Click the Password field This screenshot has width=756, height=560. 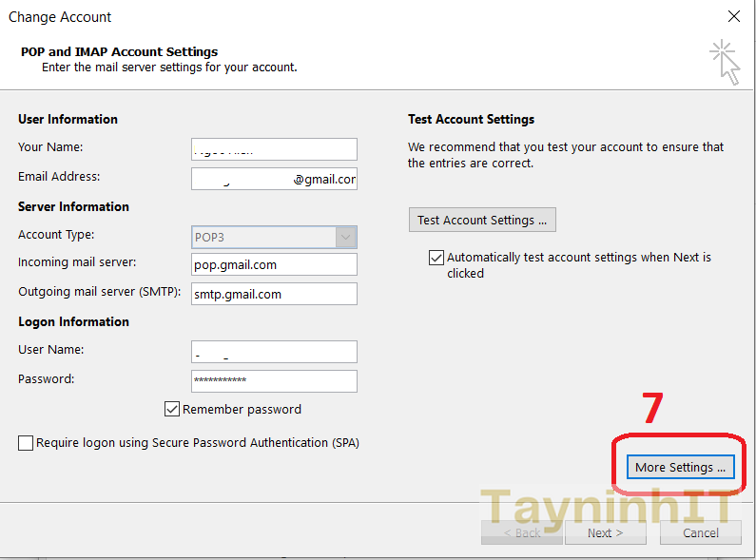274,381
